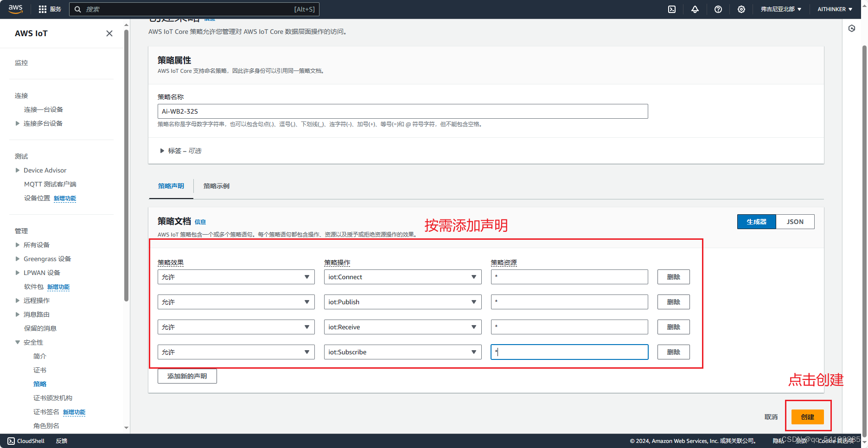Close the AWS IoT side navigation
Image resolution: width=868 pixels, height=448 pixels.
pos(109,33)
